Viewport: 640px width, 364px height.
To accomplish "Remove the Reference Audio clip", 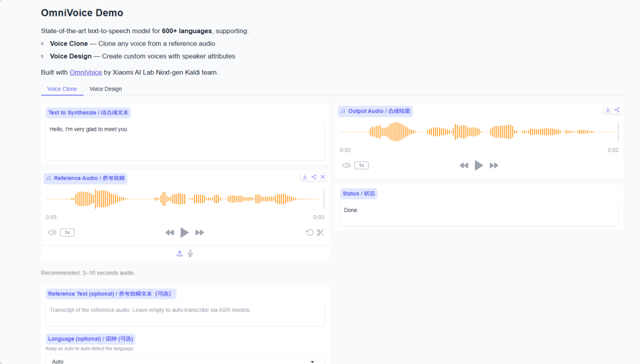I will [323, 177].
